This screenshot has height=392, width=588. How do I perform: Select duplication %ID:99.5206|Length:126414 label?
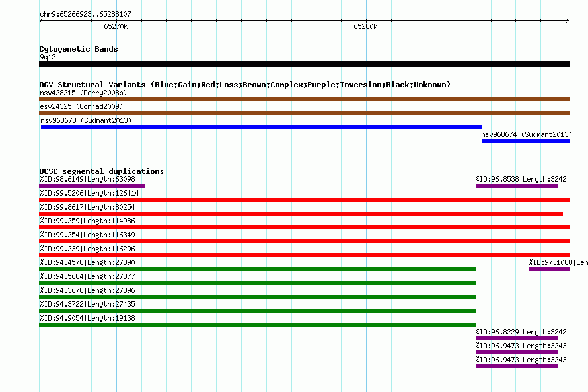[x=89, y=193]
